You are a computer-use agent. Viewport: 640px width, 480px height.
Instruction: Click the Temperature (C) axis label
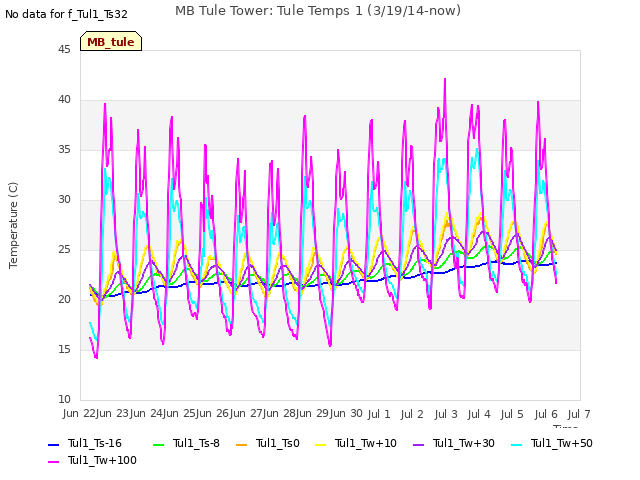[13, 225]
